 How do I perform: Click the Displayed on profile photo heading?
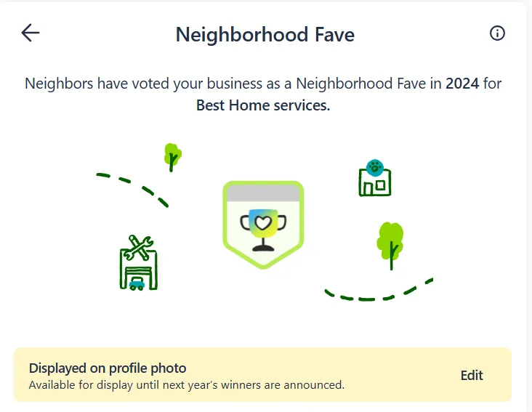tap(108, 368)
